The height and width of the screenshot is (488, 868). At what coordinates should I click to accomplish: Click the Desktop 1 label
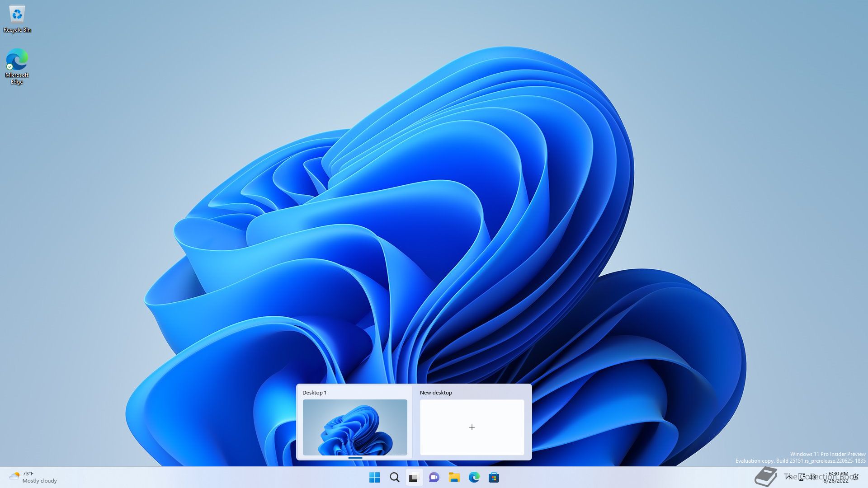pos(314,393)
